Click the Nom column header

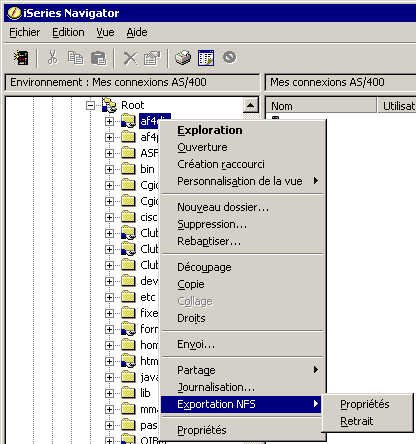click(321, 106)
